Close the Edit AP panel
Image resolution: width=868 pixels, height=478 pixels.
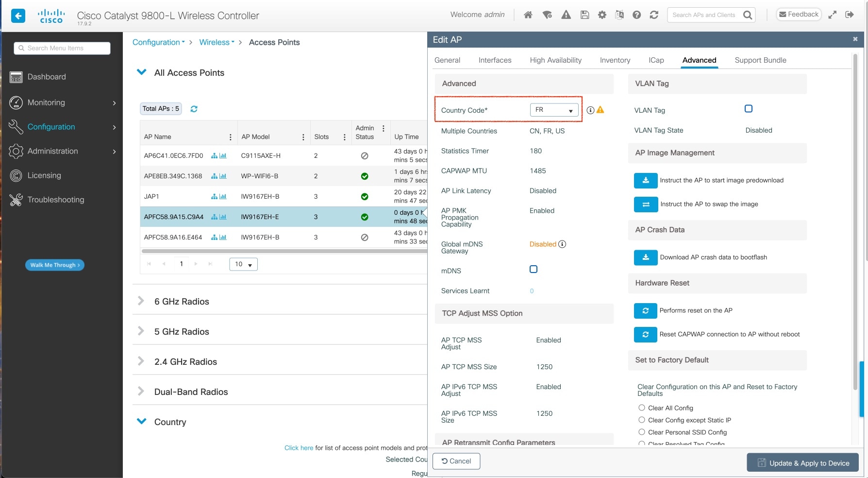pos(855,39)
